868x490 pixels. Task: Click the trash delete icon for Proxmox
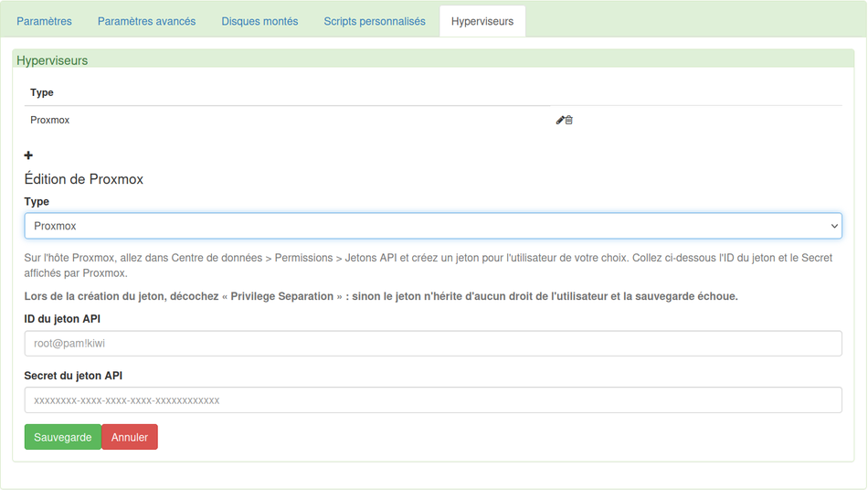569,120
